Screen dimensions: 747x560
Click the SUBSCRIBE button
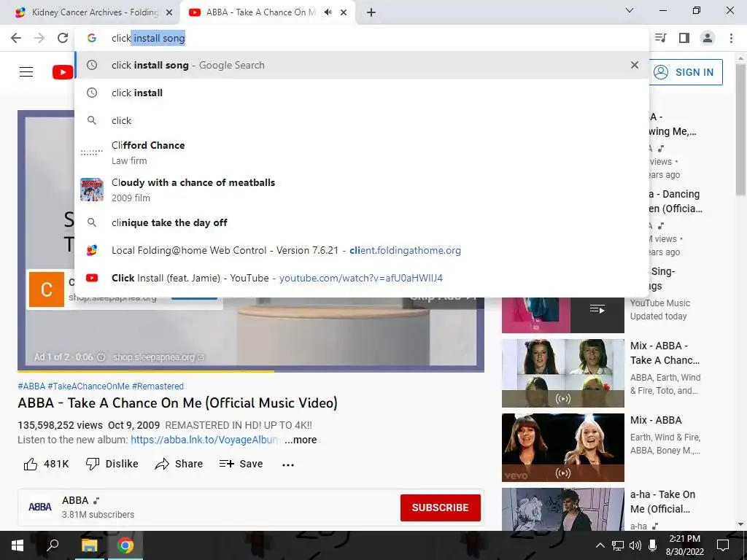(x=440, y=507)
